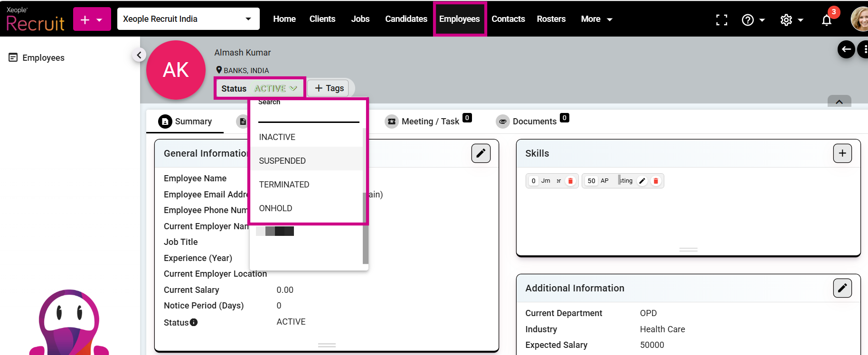Open the help question mark icon

[748, 20]
